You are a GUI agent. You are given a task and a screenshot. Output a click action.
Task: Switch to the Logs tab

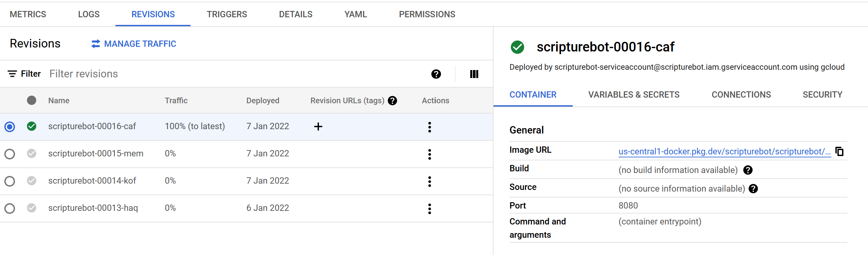pyautogui.click(x=89, y=14)
